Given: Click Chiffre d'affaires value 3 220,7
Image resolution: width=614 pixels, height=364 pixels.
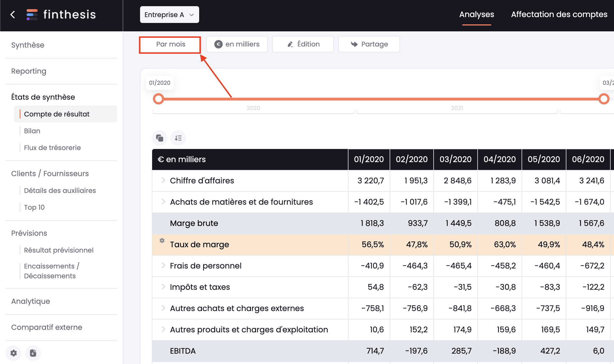Looking at the screenshot, I should coord(371,181).
